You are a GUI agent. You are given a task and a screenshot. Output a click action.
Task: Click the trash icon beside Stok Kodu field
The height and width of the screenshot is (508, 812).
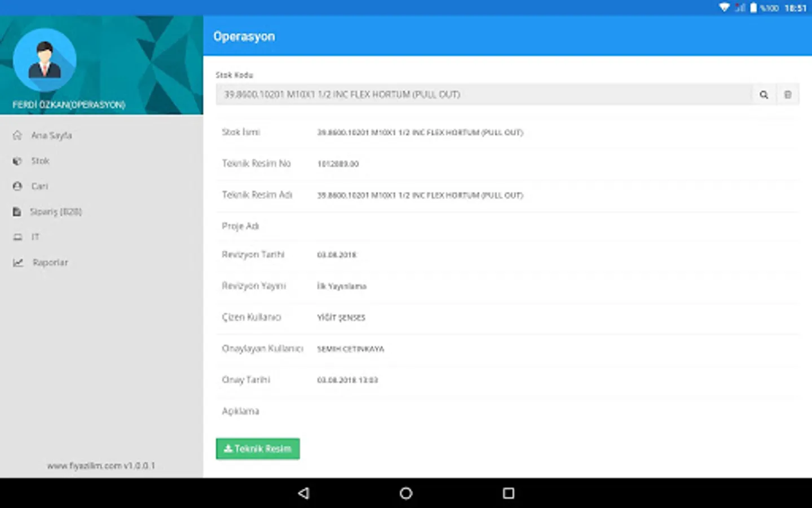tap(788, 95)
